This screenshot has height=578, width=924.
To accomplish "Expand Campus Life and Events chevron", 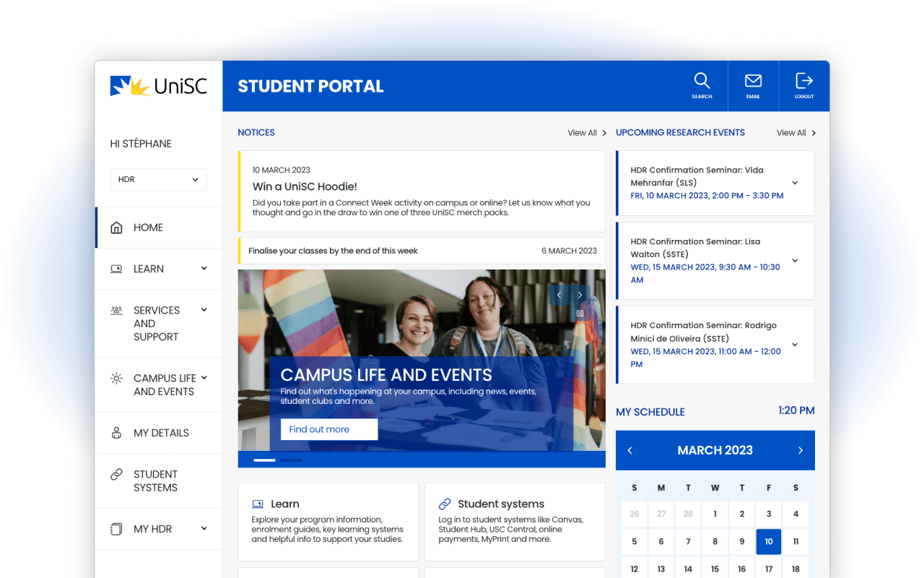I will 204,377.
